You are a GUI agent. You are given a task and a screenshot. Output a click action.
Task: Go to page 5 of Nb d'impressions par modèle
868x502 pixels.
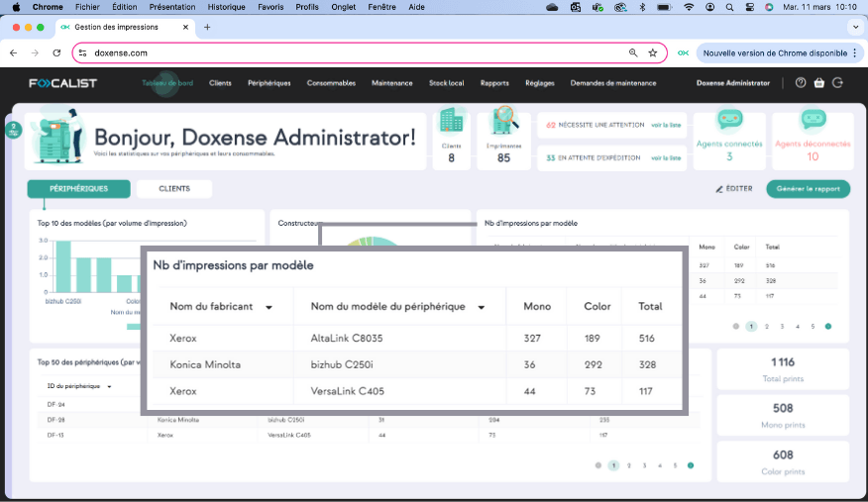[x=813, y=326]
